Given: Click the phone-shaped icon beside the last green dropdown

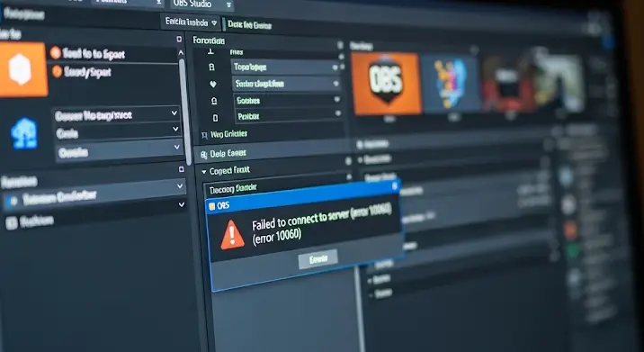Looking at the screenshot, I should click(x=215, y=118).
